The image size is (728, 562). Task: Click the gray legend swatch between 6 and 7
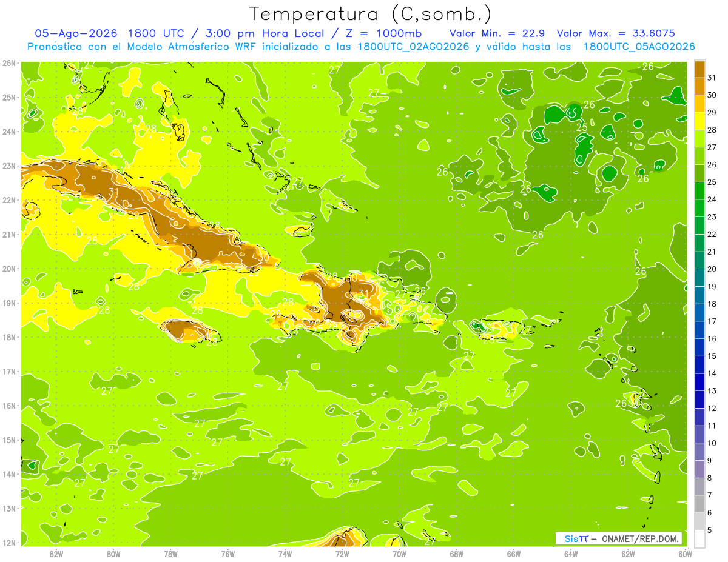[x=699, y=504]
